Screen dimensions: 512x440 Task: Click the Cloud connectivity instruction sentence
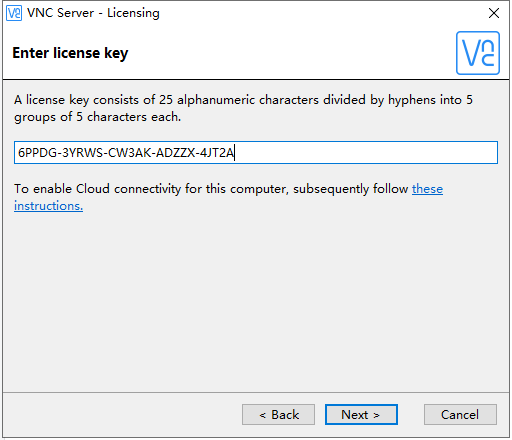coord(228,197)
